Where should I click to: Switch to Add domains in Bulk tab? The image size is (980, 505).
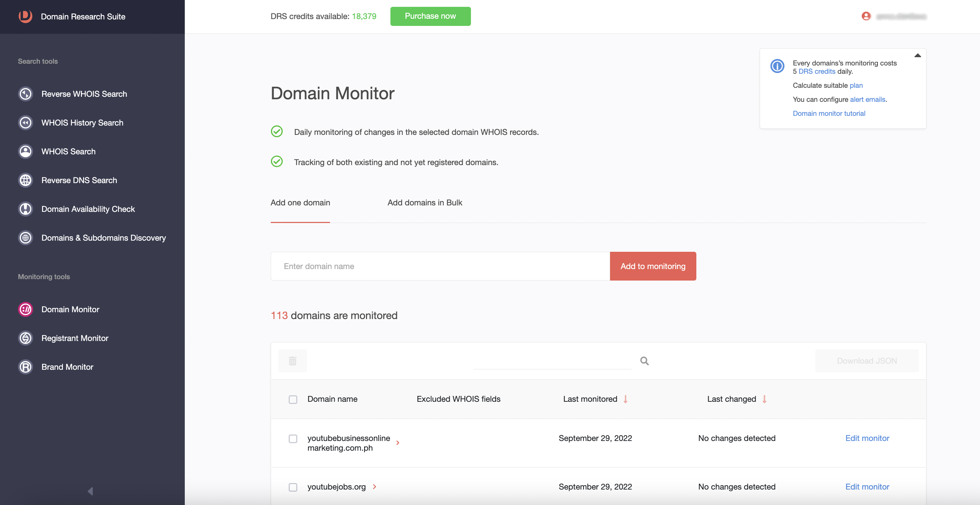click(424, 202)
